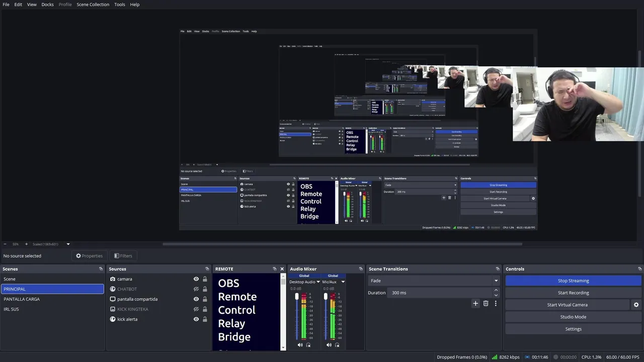Toggle Desktop Audio monitoring headphone icon
Viewport: 644px width, 362px height.
pyautogui.click(x=308, y=345)
